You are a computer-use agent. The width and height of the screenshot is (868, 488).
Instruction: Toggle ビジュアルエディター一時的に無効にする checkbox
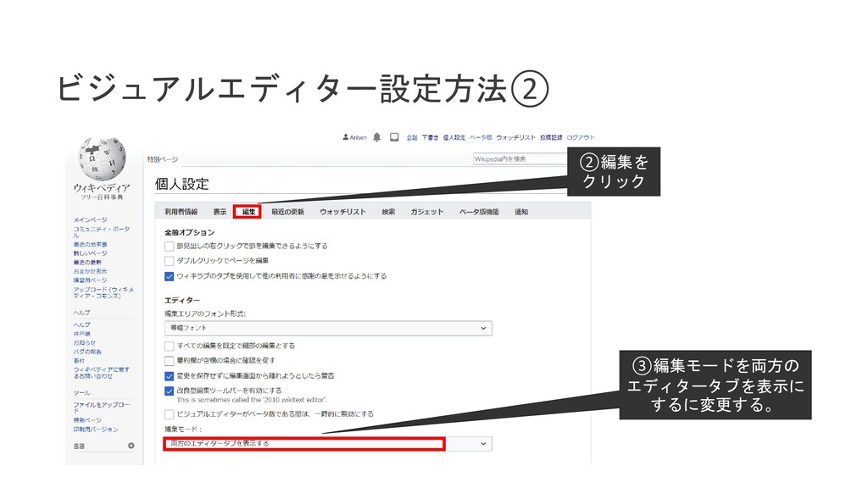(x=170, y=413)
